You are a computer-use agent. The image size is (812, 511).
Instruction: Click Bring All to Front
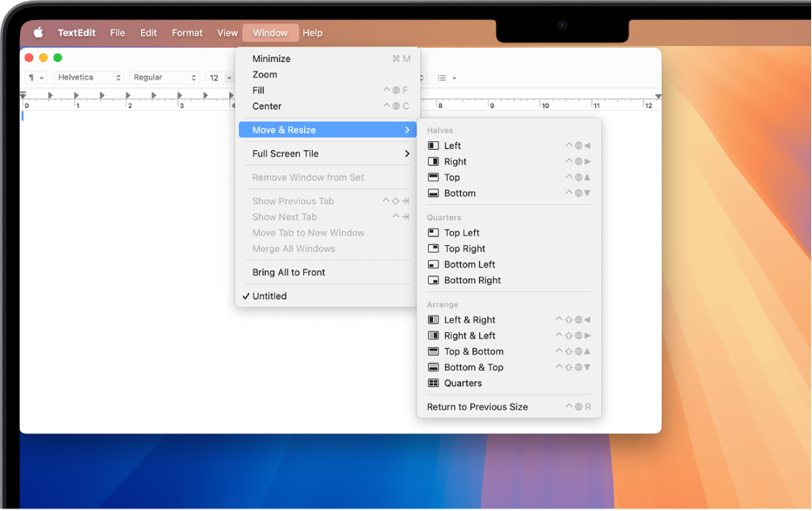pos(288,273)
